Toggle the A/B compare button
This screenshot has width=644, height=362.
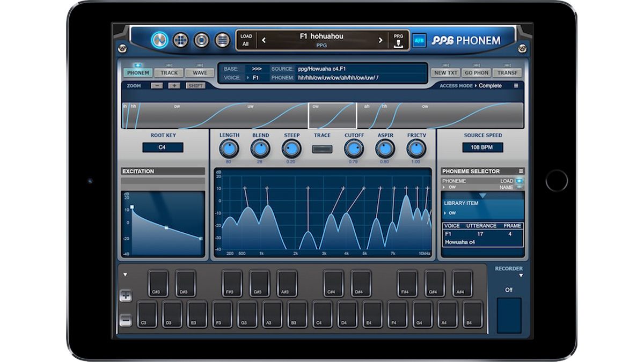[419, 41]
